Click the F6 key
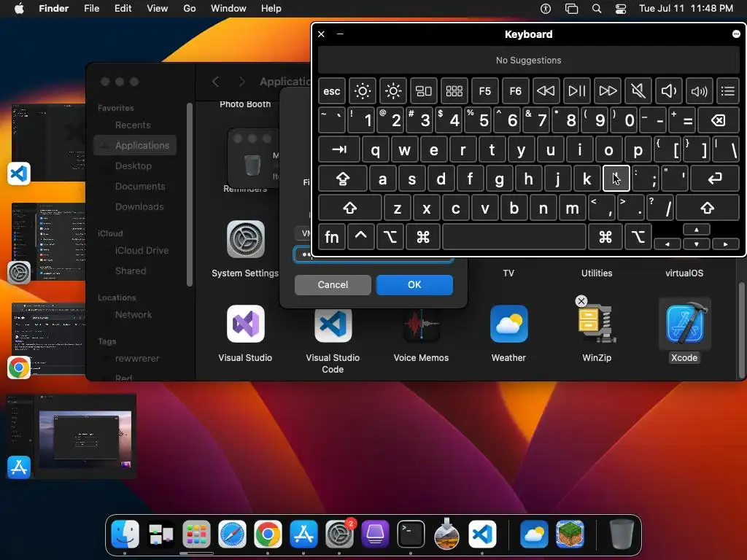The height and width of the screenshot is (560, 747). click(x=516, y=91)
